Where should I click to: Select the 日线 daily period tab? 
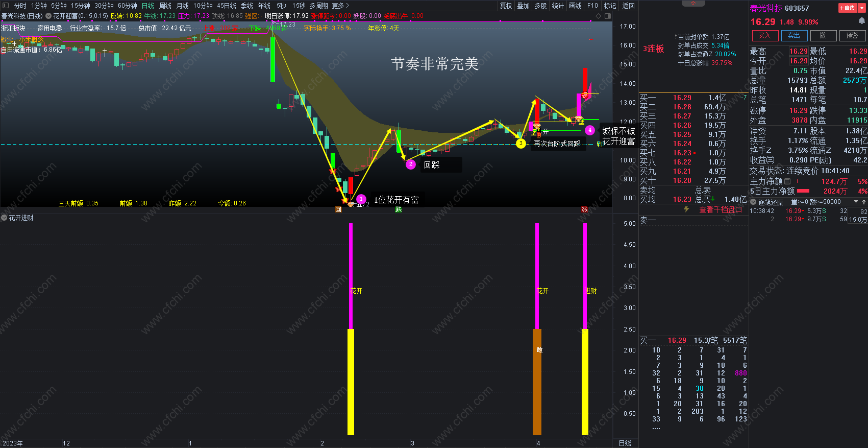pyautogui.click(x=148, y=6)
